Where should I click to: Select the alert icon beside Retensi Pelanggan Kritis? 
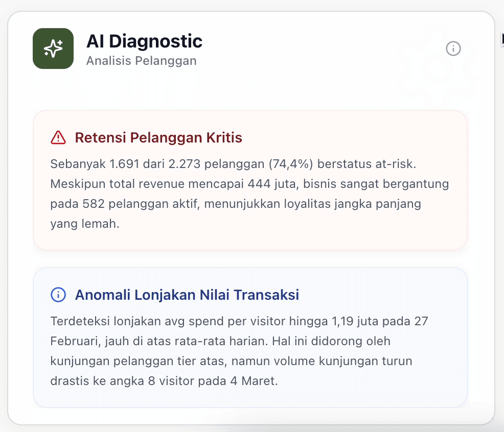[x=59, y=137]
